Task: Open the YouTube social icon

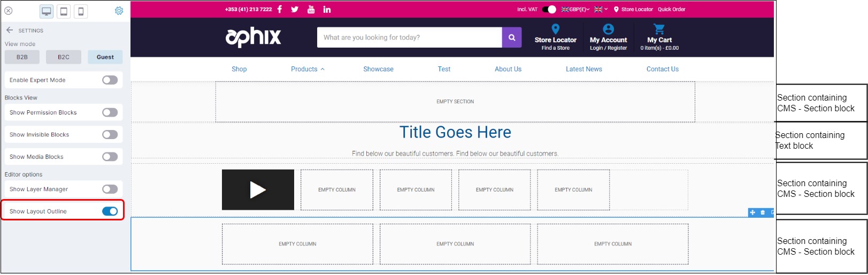Action: (x=311, y=9)
